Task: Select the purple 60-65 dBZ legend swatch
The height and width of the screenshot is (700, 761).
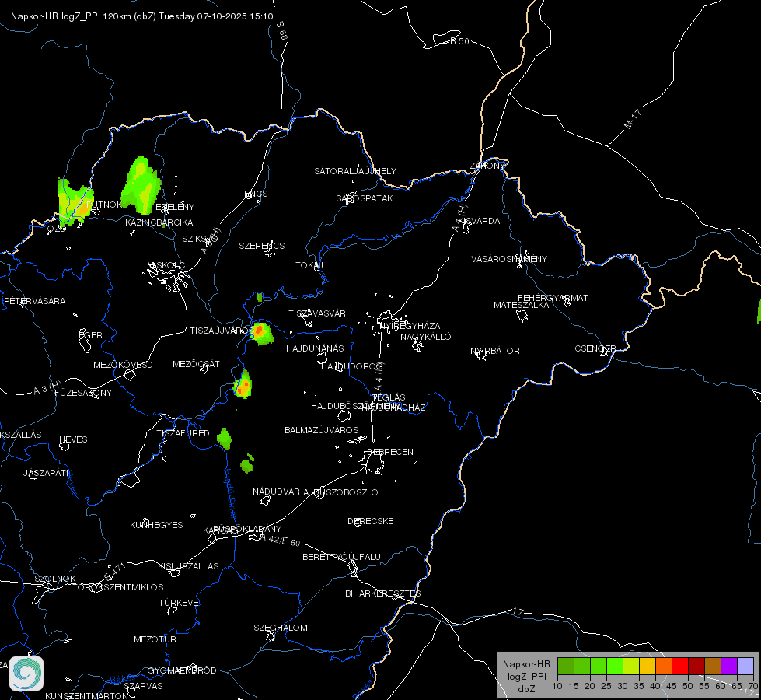Action: [x=729, y=666]
